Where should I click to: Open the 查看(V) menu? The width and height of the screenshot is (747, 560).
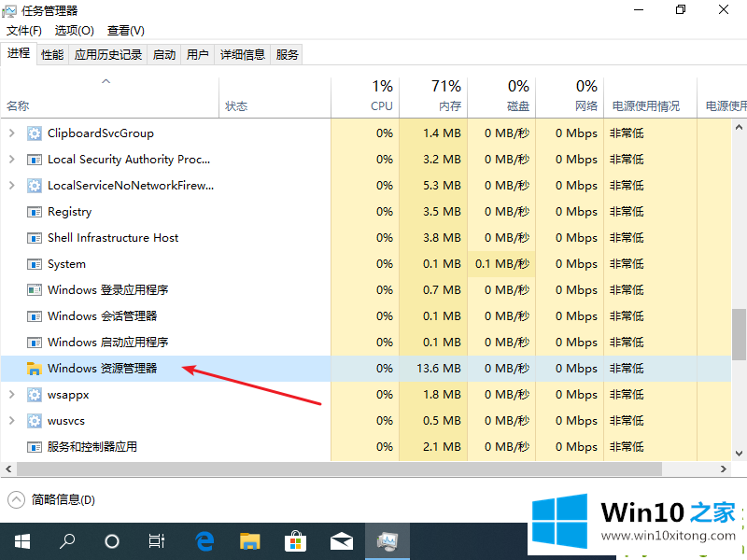126,31
